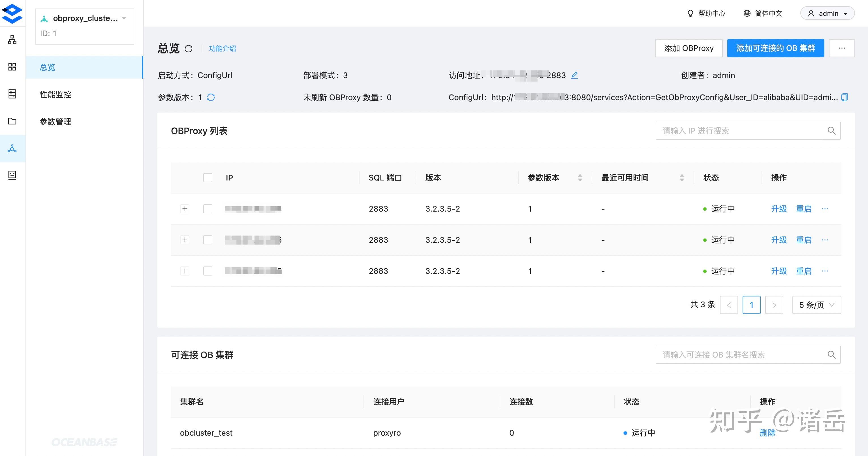868x456 pixels.
Task: Click 添加可连接的 OB 集群 button
Action: (x=776, y=48)
